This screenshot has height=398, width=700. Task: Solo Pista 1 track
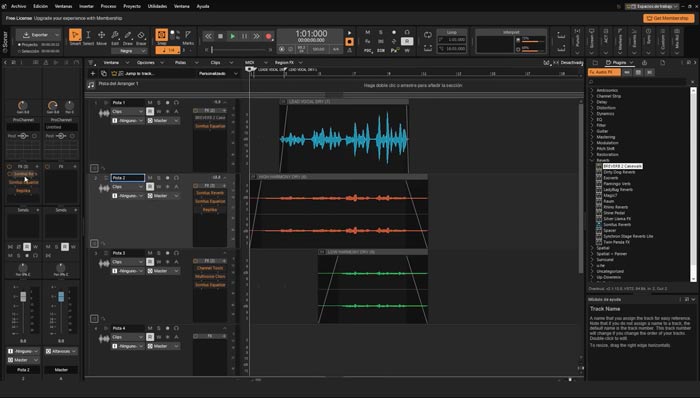click(x=158, y=103)
